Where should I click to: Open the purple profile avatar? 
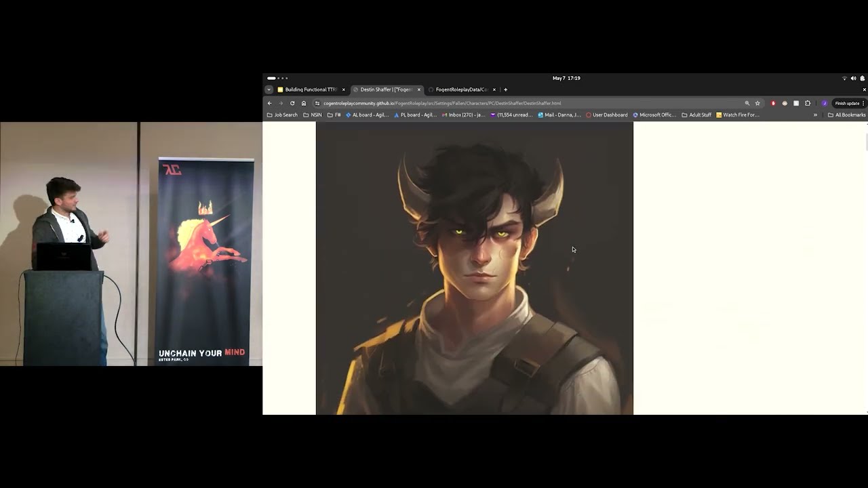coord(824,103)
